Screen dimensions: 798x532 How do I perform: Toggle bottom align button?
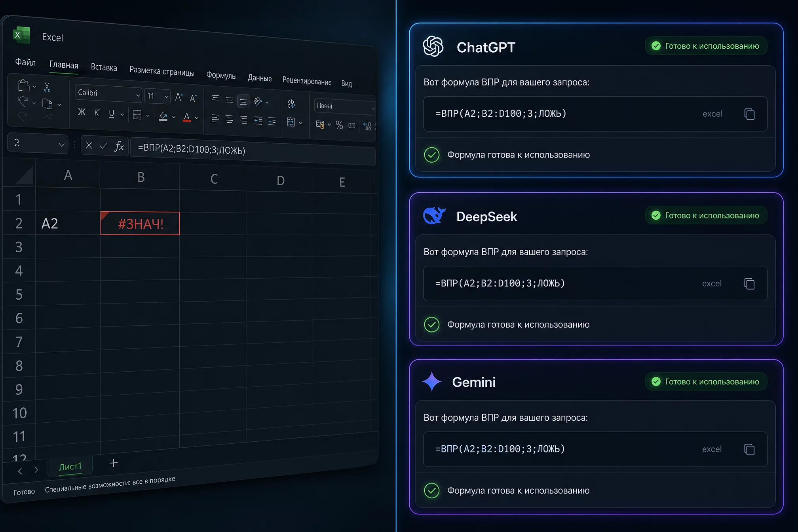243,101
